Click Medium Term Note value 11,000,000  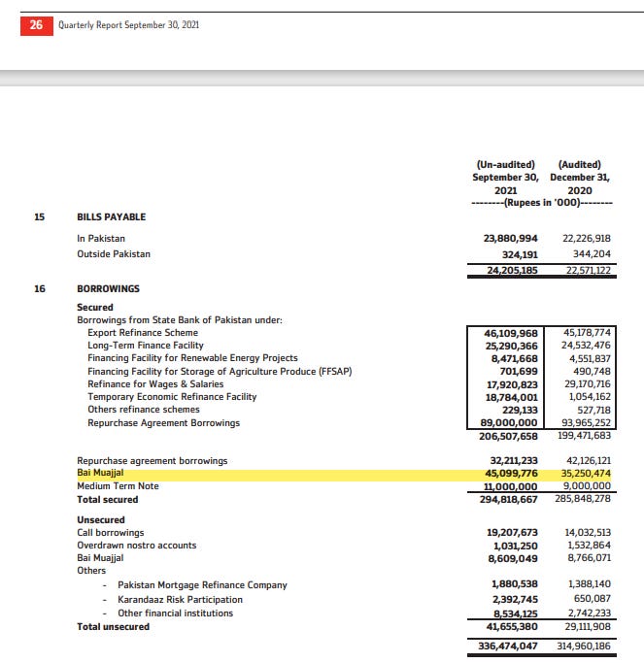pos(511,486)
